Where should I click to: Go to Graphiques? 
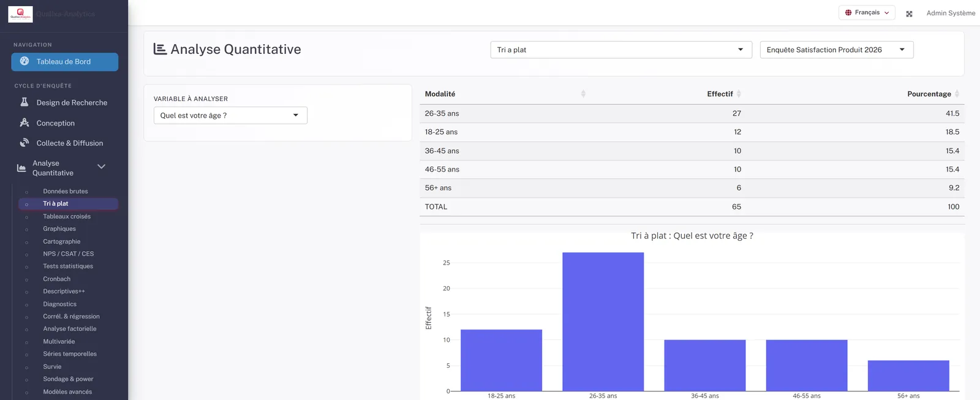click(x=59, y=228)
